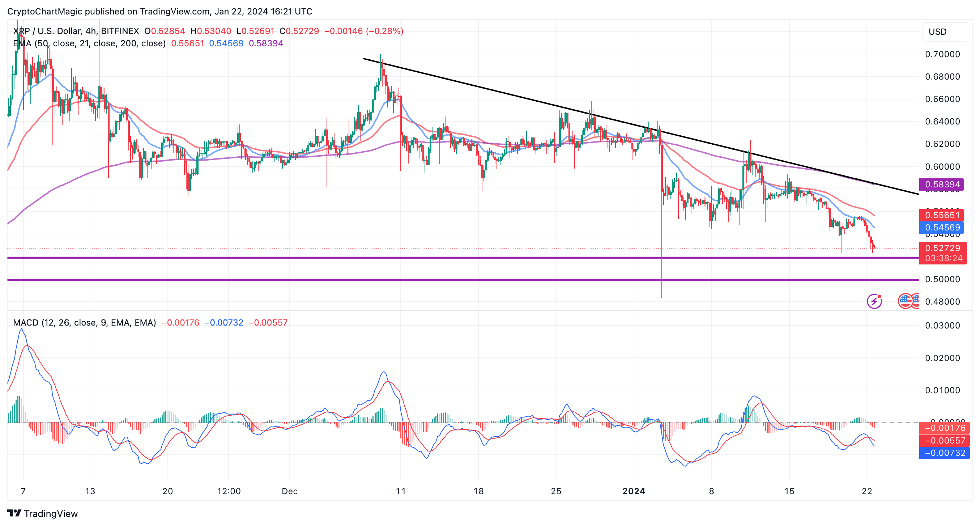Click the close price value C0.52729
This screenshot has height=526, width=980.
(299, 31)
